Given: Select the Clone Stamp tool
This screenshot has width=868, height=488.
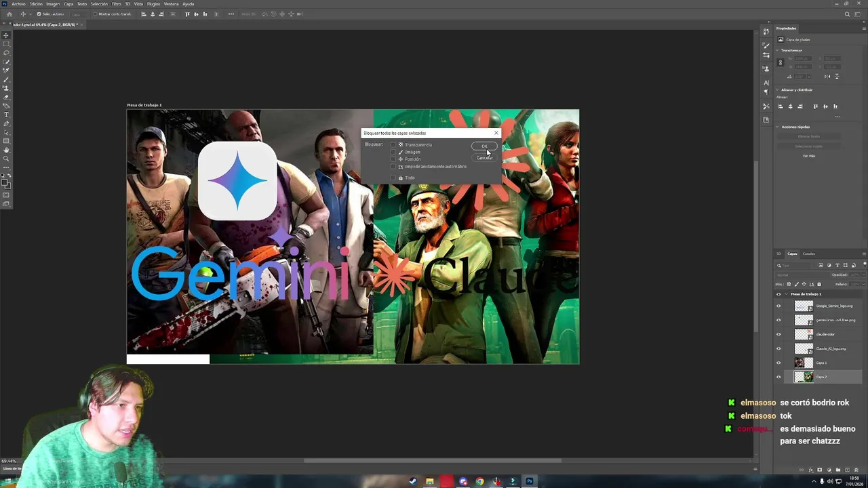Looking at the screenshot, I should coord(6,88).
